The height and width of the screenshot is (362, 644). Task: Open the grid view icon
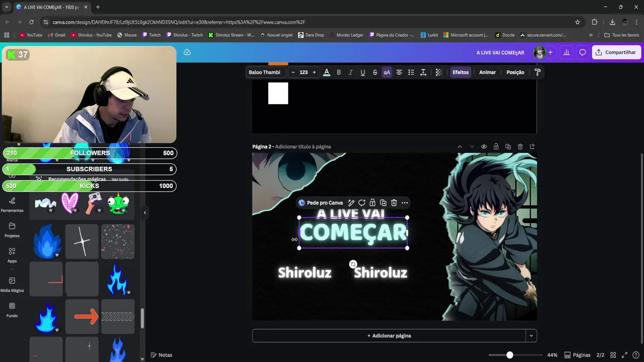(x=614, y=355)
